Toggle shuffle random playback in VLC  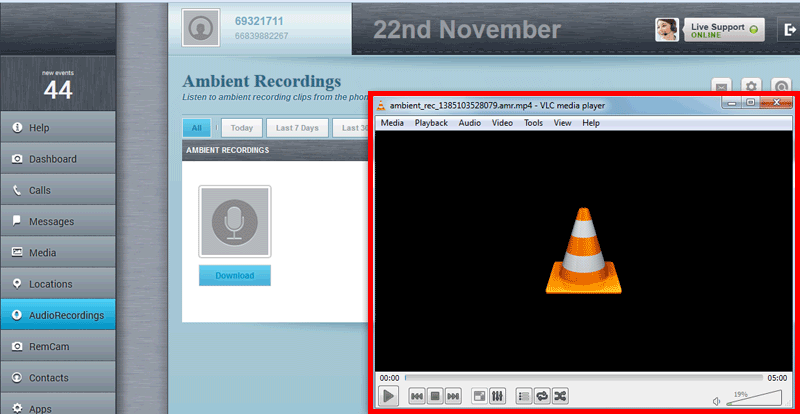pos(560,396)
